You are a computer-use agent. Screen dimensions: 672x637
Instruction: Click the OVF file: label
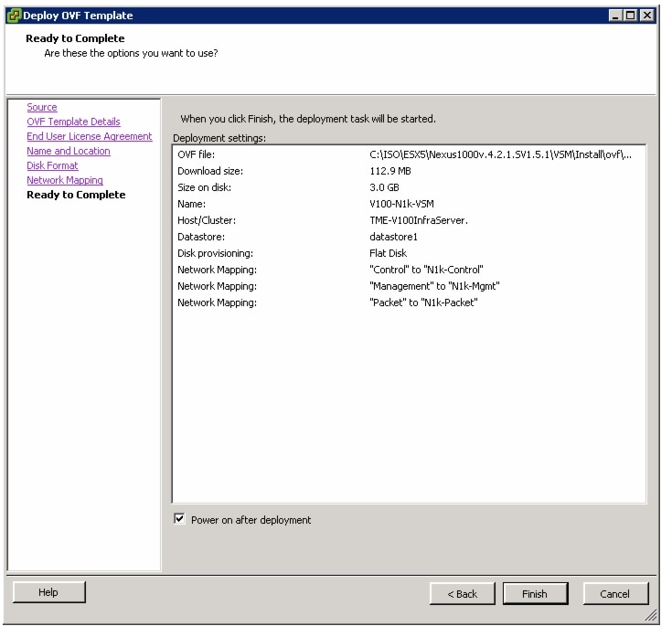tap(196, 154)
